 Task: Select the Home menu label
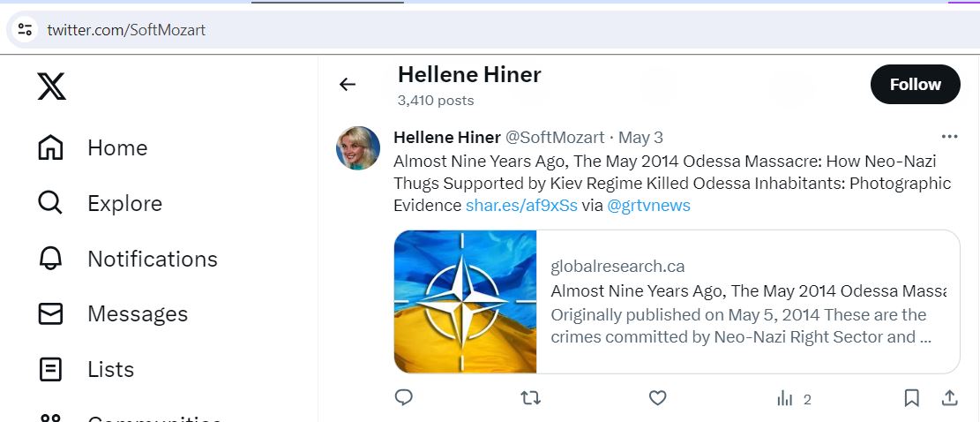(x=117, y=148)
